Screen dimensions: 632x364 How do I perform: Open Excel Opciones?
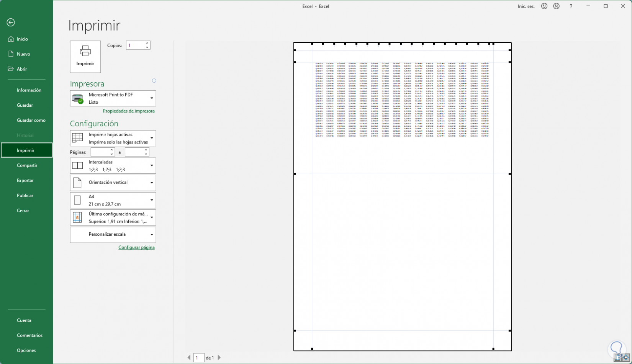[x=26, y=350]
